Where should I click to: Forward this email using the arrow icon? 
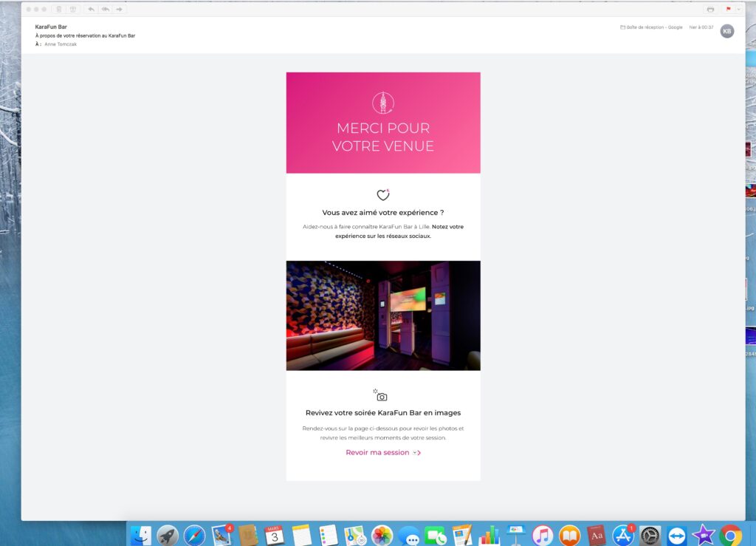(119, 10)
